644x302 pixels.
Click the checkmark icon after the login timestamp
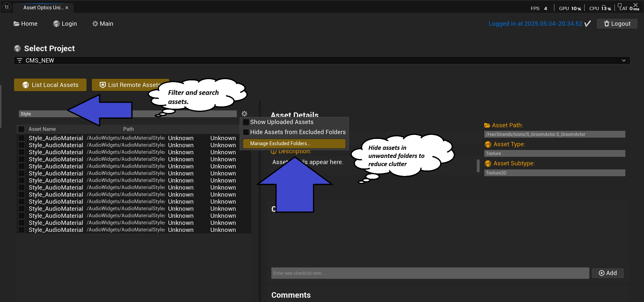coord(587,23)
